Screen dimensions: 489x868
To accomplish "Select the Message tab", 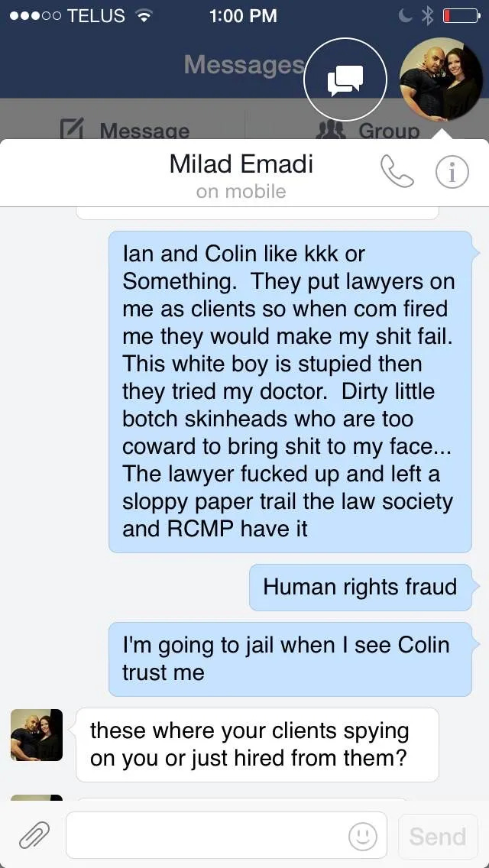I will 125,130.
